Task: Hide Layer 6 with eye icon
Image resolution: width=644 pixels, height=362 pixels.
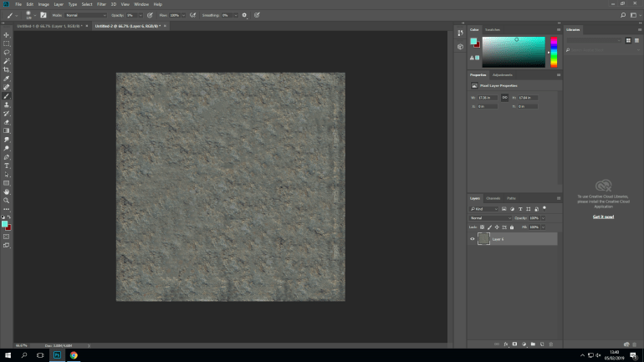Action: click(x=473, y=239)
